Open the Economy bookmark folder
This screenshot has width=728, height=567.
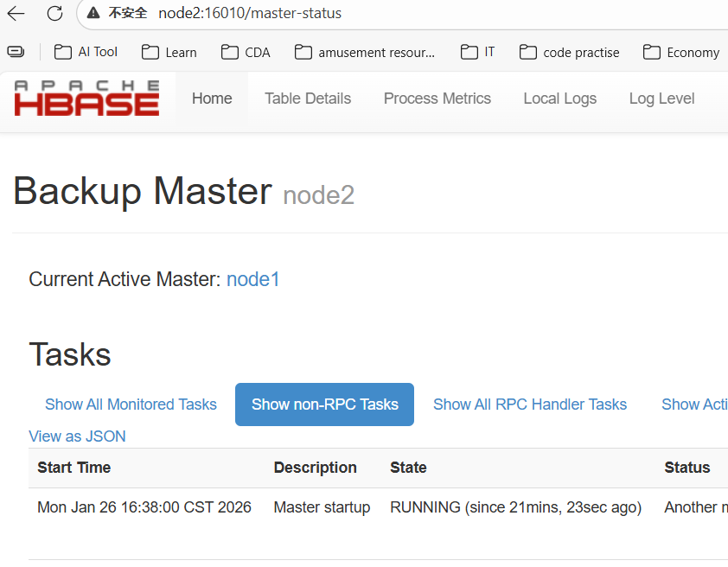click(681, 53)
